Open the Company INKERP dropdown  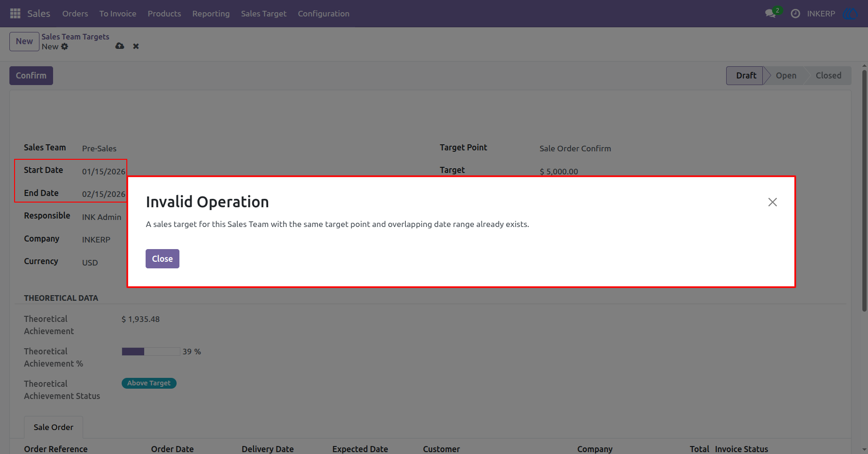click(96, 240)
